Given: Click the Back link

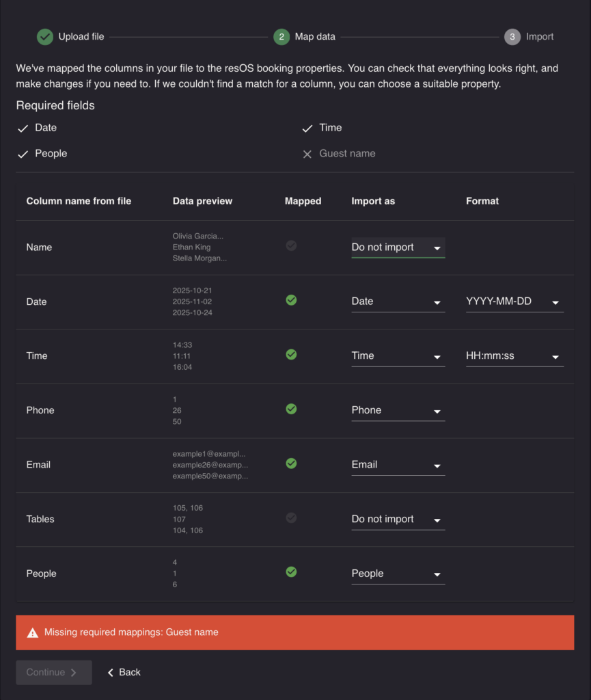Looking at the screenshot, I should pos(124,673).
